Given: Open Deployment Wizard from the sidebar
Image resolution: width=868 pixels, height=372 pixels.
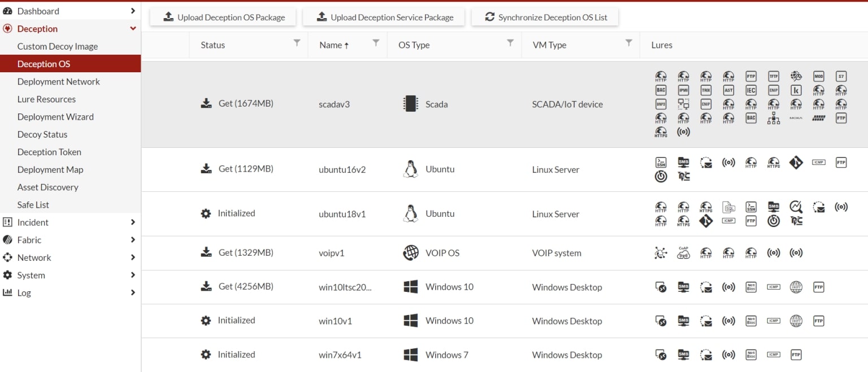Looking at the screenshot, I should point(55,117).
